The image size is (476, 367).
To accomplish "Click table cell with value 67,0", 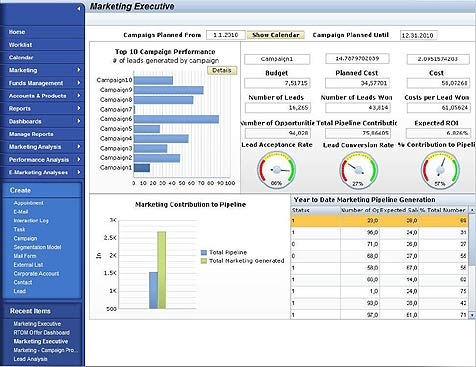I will 399,268.
